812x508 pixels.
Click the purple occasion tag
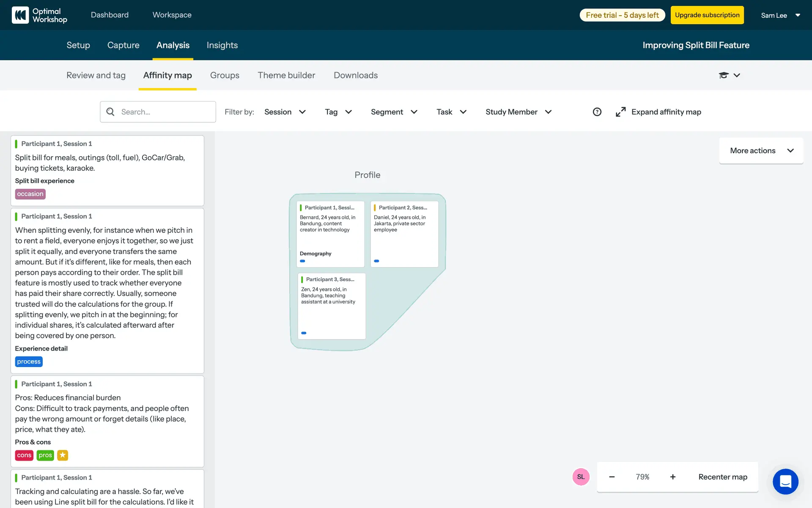click(30, 194)
